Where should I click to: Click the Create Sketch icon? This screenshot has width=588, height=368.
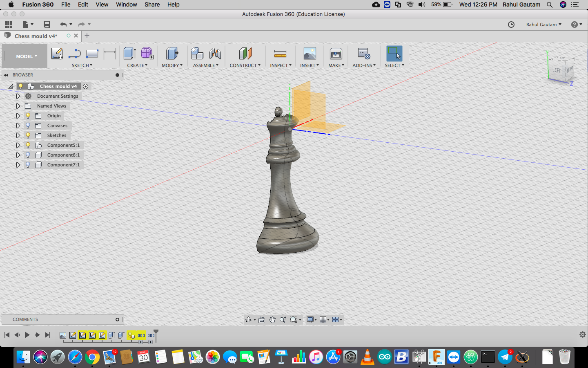click(57, 54)
